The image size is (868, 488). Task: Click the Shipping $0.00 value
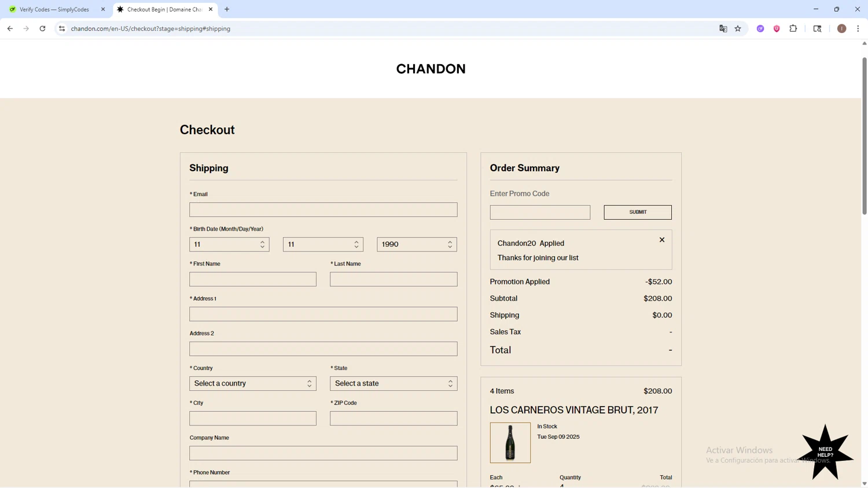662,315
